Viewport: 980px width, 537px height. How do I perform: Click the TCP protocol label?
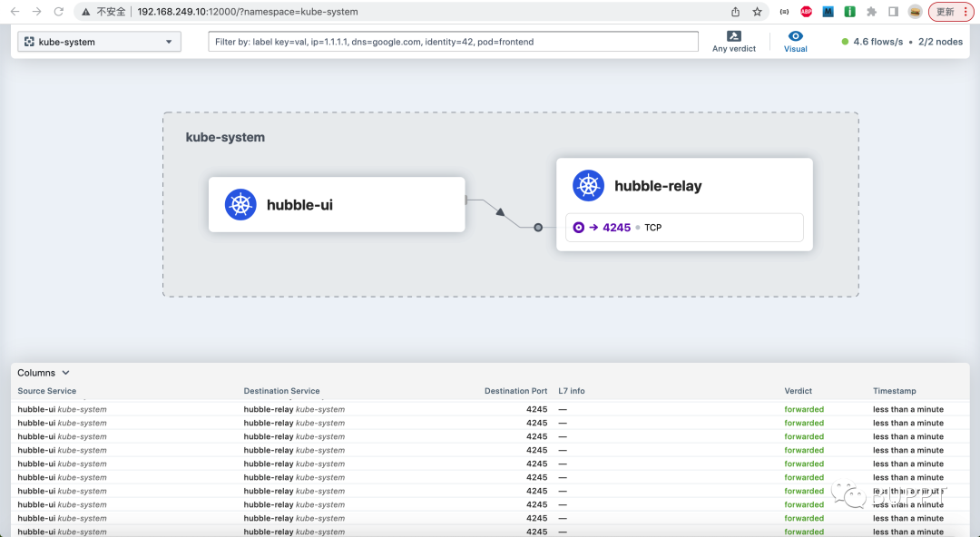(x=653, y=228)
